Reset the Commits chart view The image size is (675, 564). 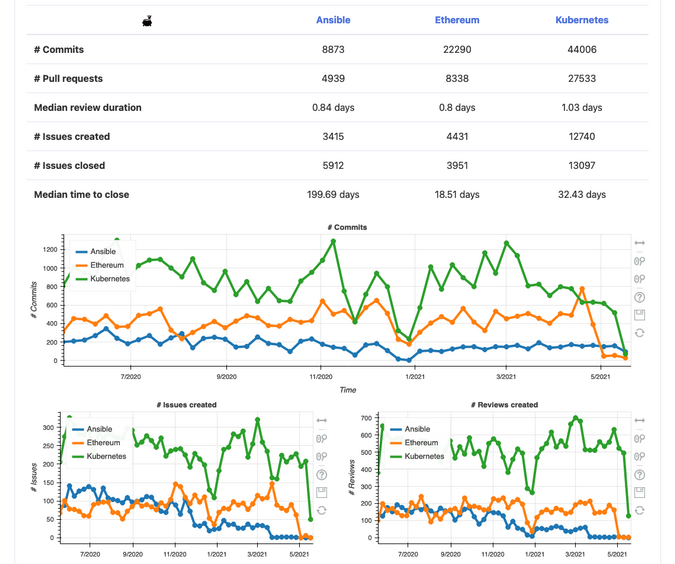click(x=639, y=333)
